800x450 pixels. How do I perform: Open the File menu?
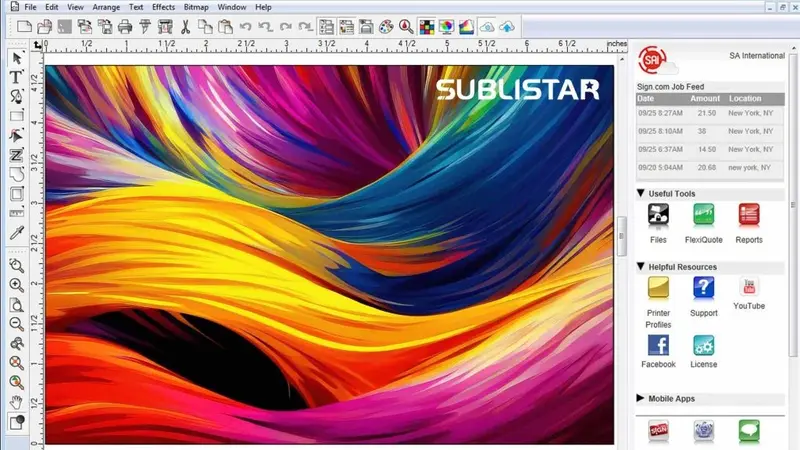point(30,7)
